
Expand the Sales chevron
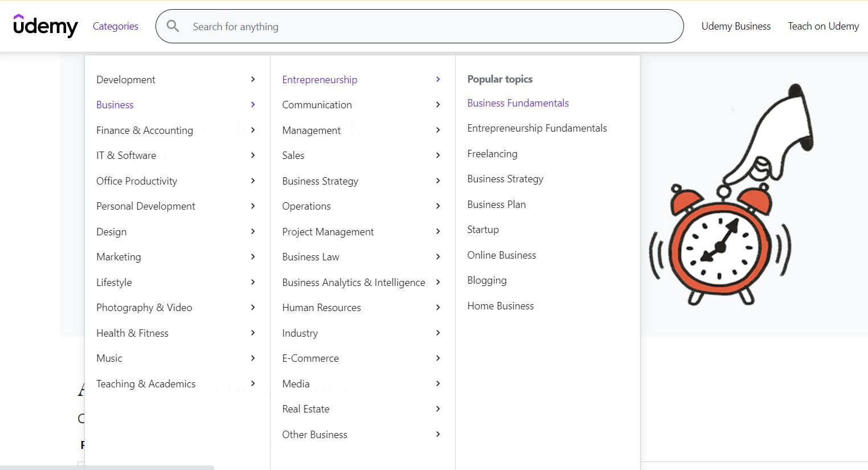(438, 155)
